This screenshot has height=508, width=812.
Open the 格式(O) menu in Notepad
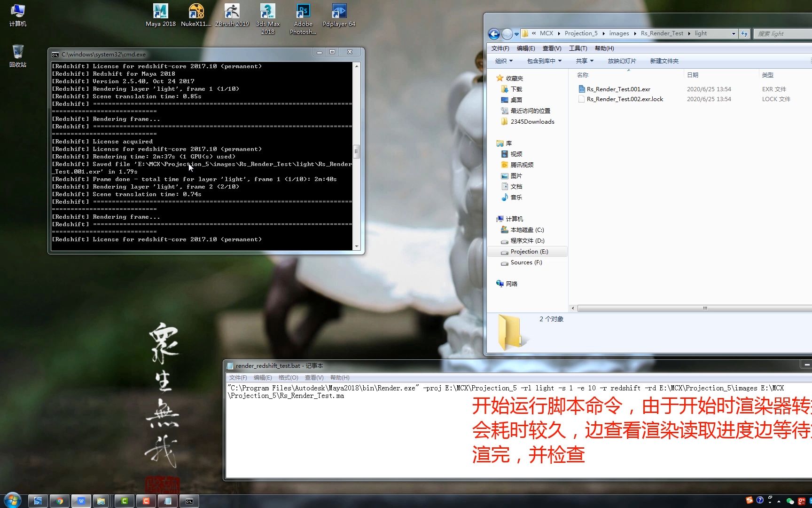[x=288, y=377]
